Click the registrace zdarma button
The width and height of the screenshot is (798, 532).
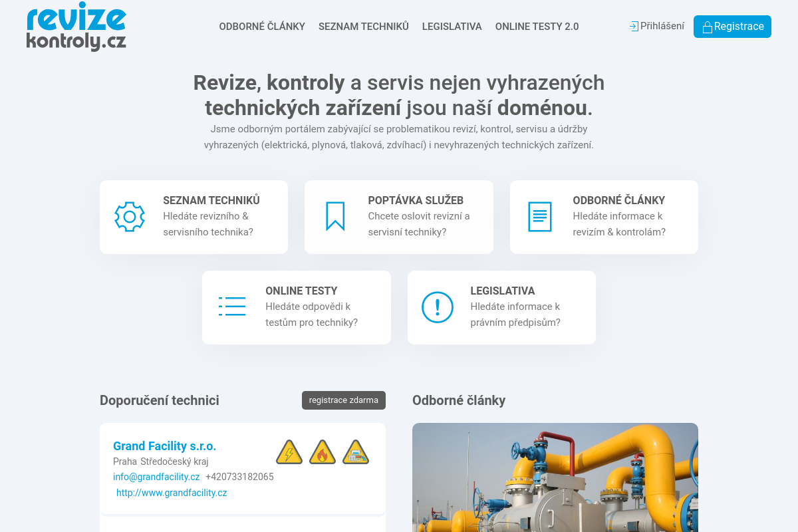point(344,400)
